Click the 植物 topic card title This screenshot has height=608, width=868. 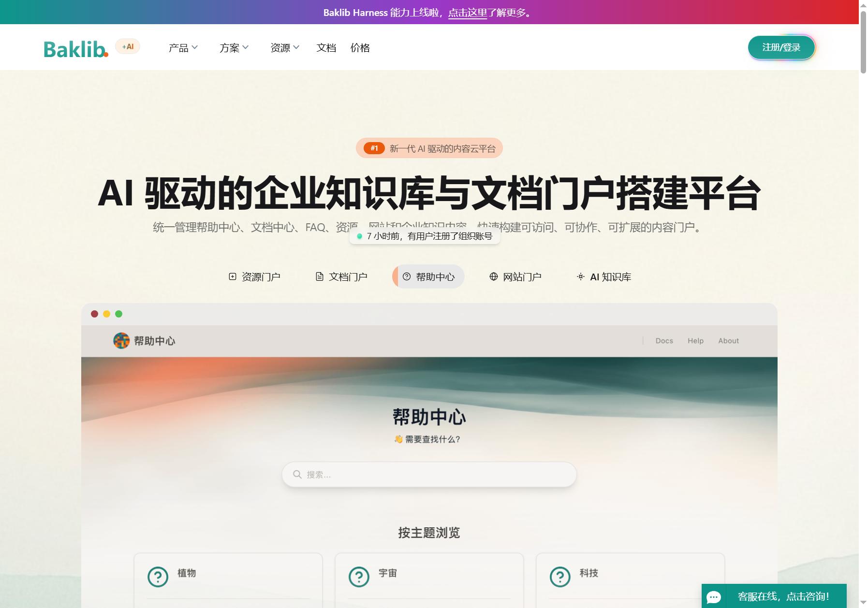pyautogui.click(x=187, y=573)
